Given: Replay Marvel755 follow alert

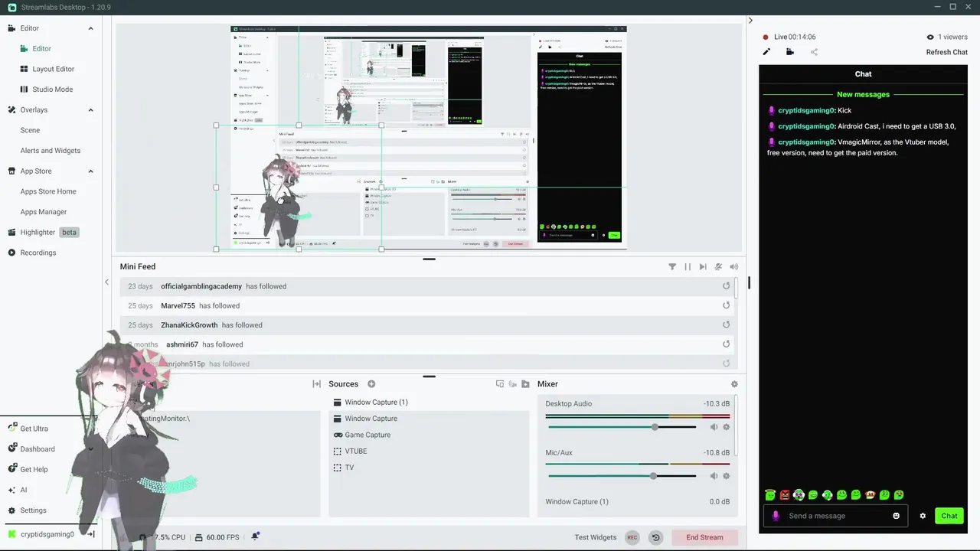Looking at the screenshot, I should click(x=727, y=305).
